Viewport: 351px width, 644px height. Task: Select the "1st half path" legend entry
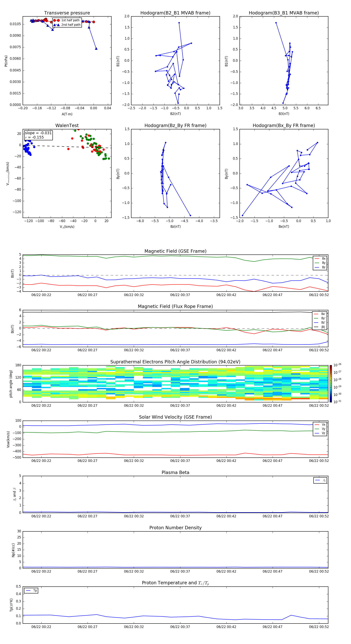pos(67,20)
